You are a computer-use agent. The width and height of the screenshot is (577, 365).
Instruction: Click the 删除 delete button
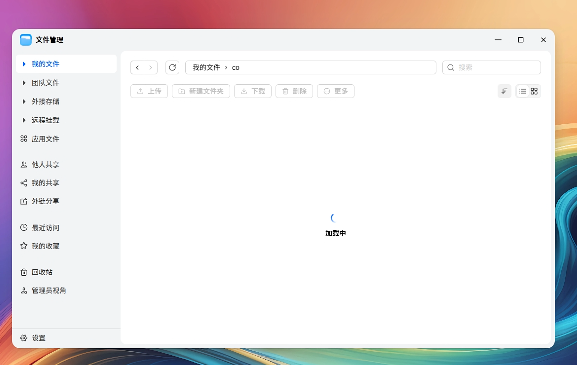(x=294, y=91)
